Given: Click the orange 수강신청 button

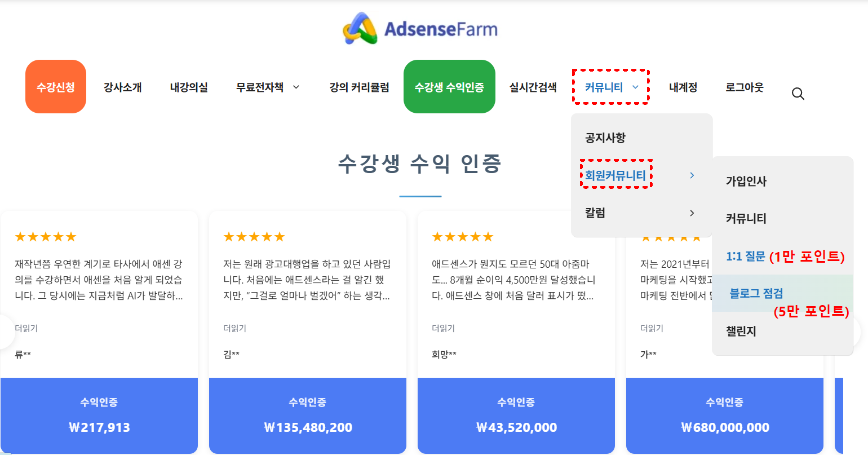Looking at the screenshot, I should coord(56,87).
